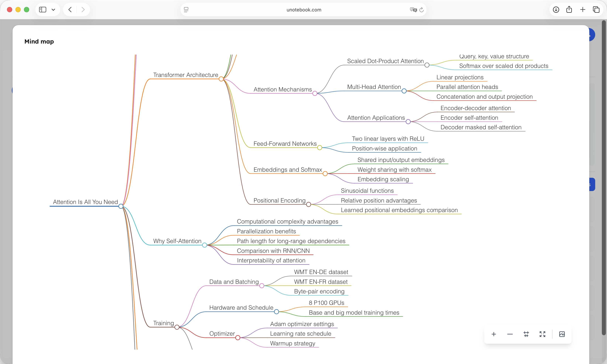This screenshot has height=364, width=607.
Task: Toggle the browser sidebar
Action: click(42, 10)
